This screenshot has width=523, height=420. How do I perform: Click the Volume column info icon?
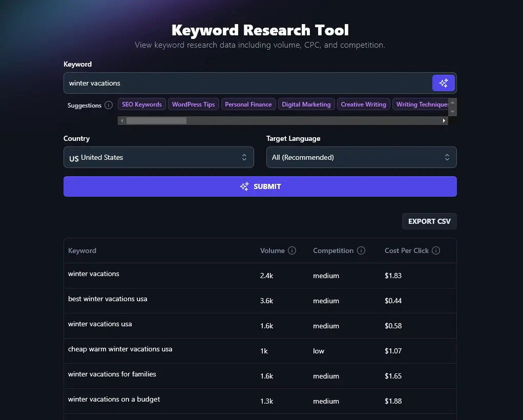click(x=292, y=250)
